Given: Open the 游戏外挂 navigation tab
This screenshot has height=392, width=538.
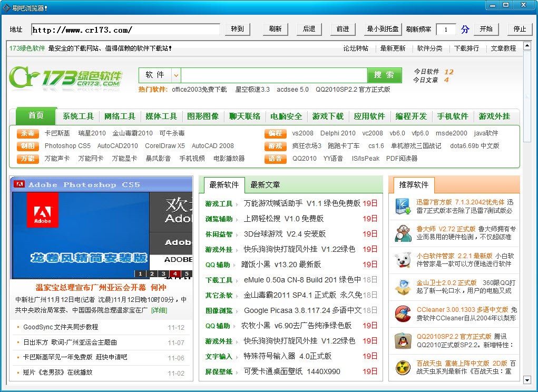Looking at the screenshot, I should pyautogui.click(x=494, y=116).
